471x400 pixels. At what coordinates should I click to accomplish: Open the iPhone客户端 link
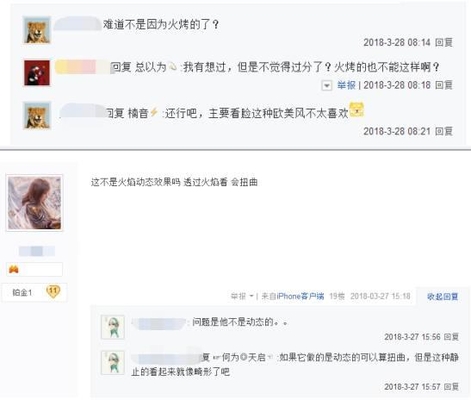coord(300,296)
